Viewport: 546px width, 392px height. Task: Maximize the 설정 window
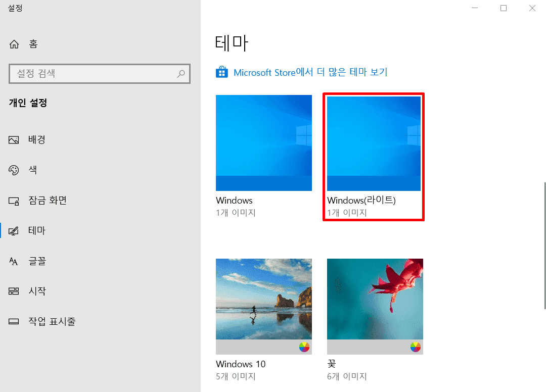pos(504,8)
